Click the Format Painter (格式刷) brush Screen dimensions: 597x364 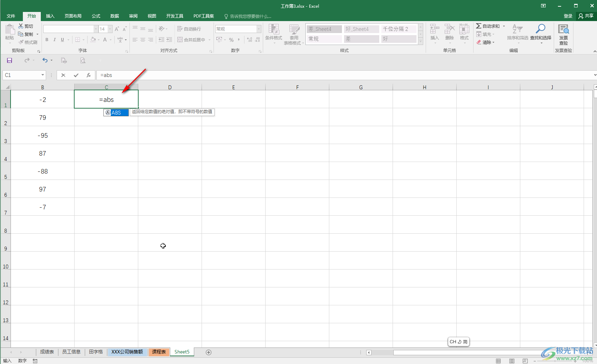pos(21,42)
